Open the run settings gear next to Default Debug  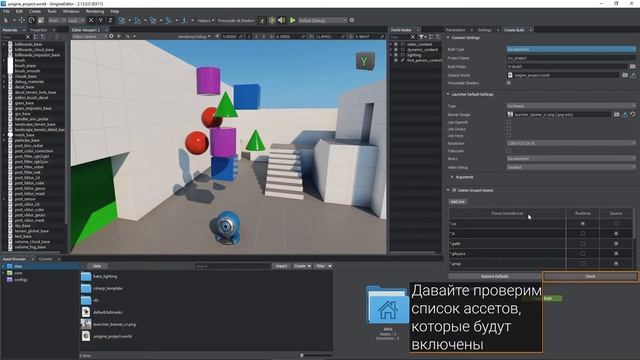352,20
